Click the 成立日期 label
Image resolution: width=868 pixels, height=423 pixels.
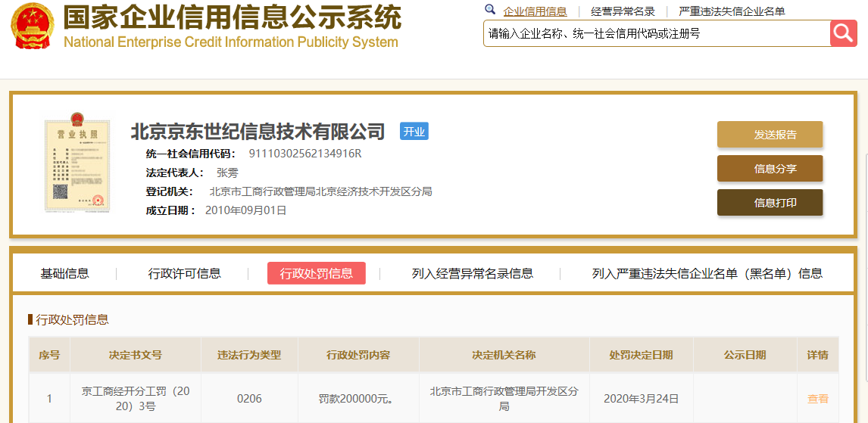tap(170, 210)
